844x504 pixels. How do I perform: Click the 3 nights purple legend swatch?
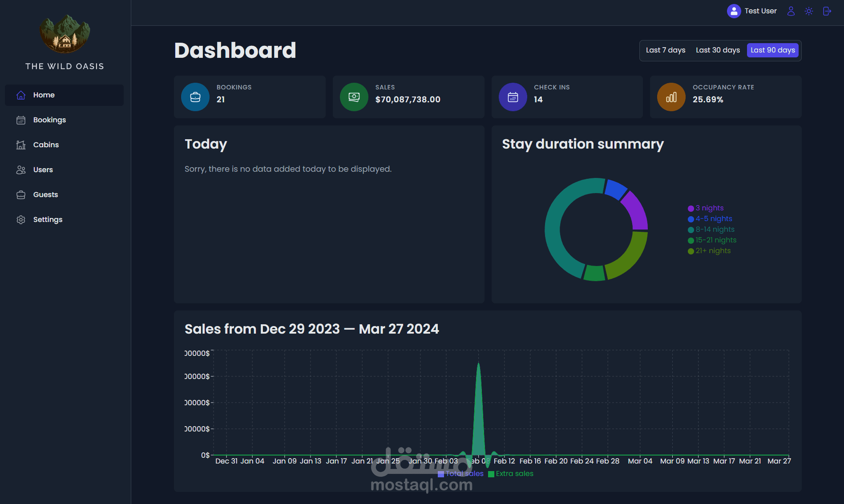(x=691, y=209)
